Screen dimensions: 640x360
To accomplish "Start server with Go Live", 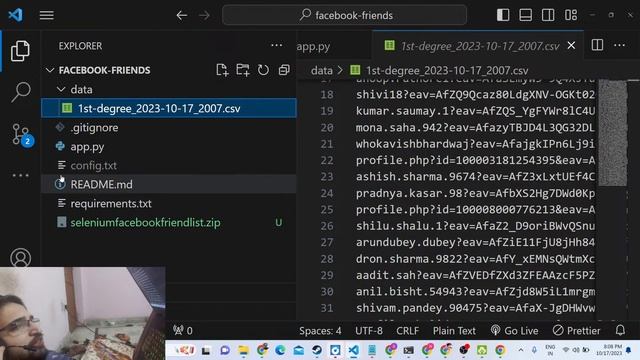I will 514,331.
